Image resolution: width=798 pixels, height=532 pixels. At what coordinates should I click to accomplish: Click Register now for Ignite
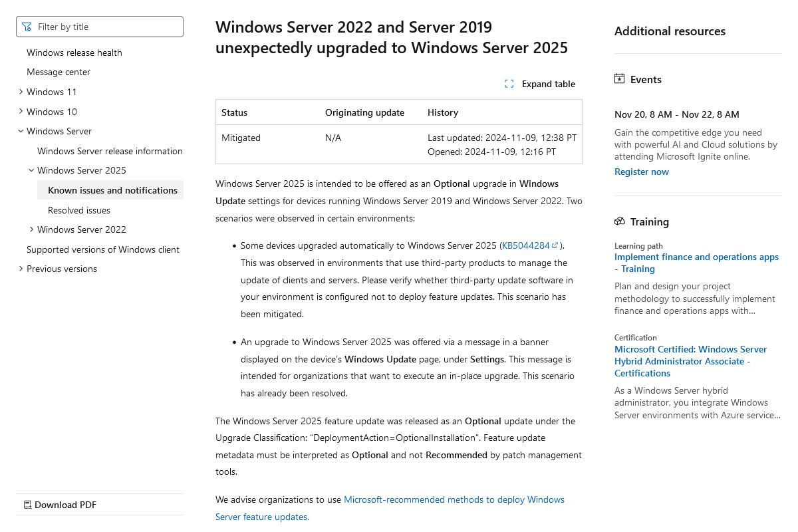(x=642, y=172)
